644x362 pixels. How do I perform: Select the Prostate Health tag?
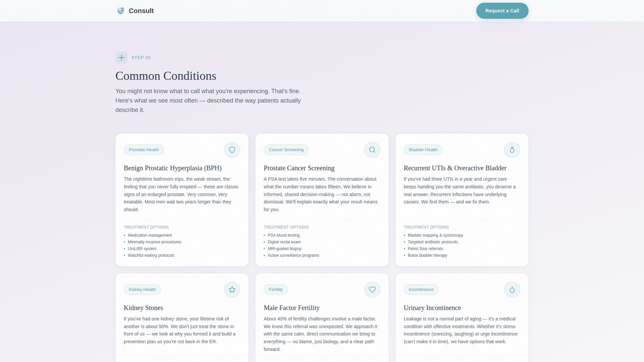pos(144,150)
